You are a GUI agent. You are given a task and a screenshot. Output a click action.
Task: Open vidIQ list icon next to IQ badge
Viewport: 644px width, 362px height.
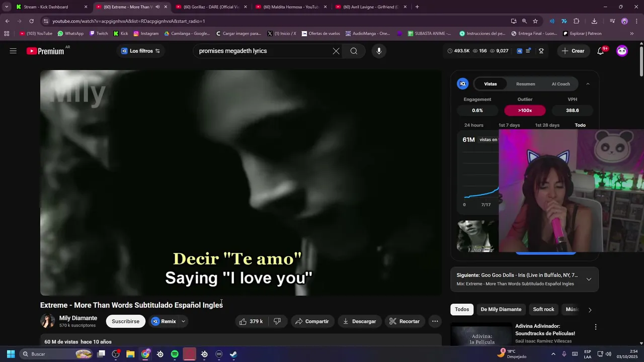pyautogui.click(x=528, y=51)
